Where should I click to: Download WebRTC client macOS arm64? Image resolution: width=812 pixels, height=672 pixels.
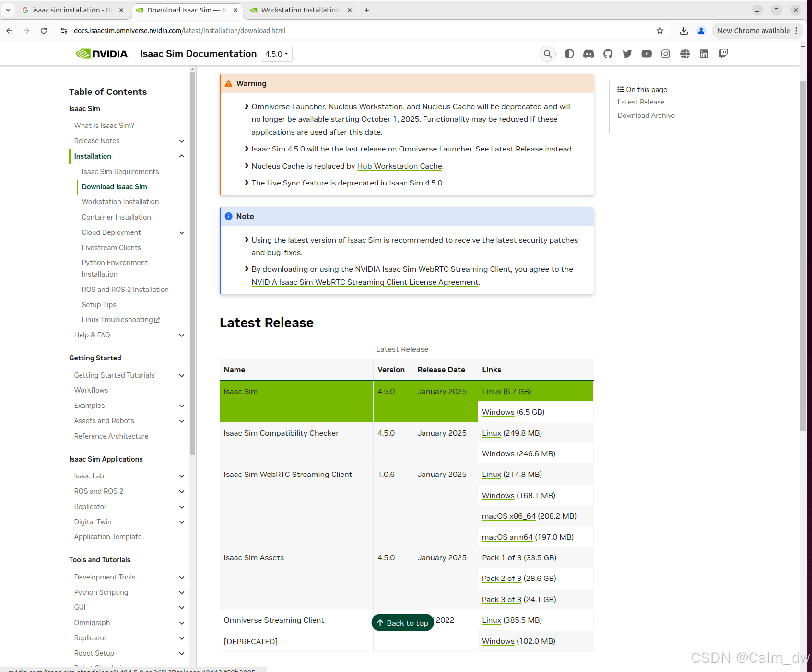[507, 537]
